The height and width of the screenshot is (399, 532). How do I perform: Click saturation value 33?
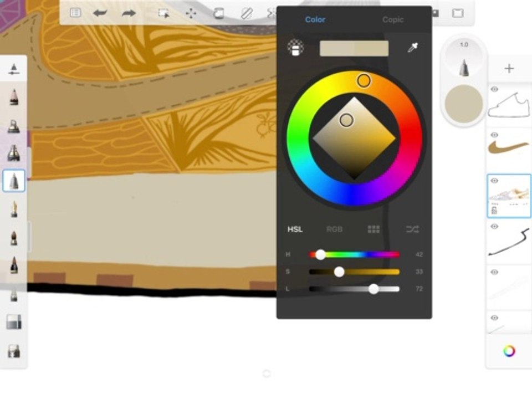click(x=419, y=272)
